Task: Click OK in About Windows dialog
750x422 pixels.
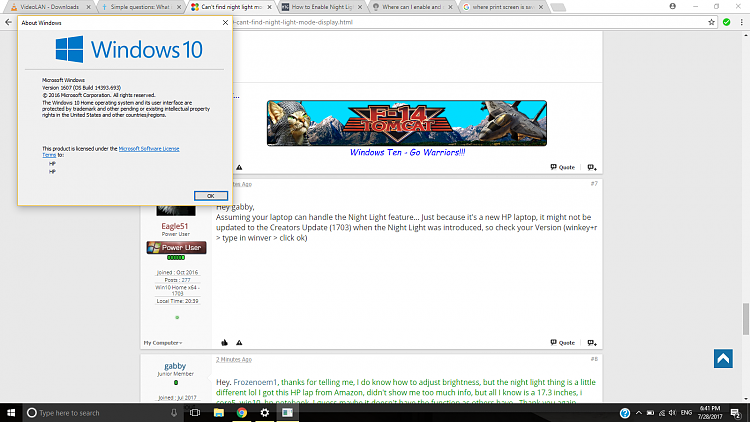Action: (210, 196)
